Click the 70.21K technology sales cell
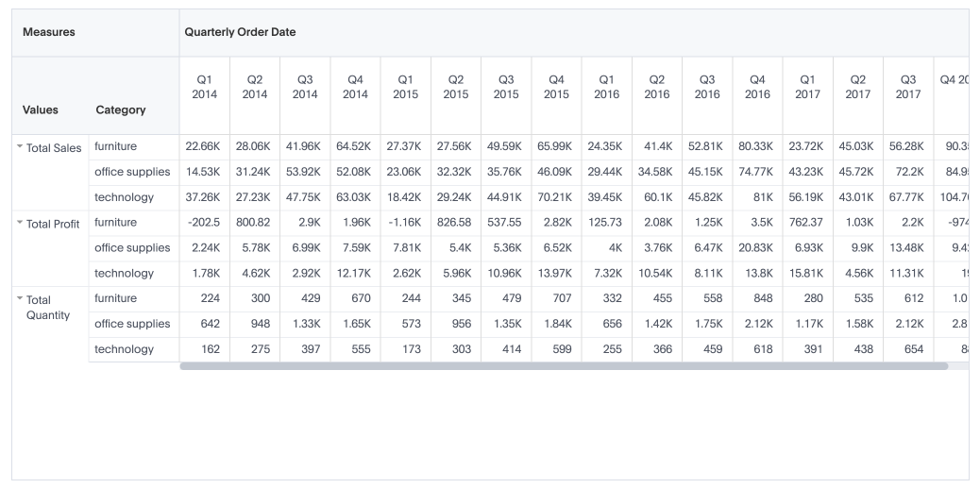This screenshot has height=488, width=980. 556,197
